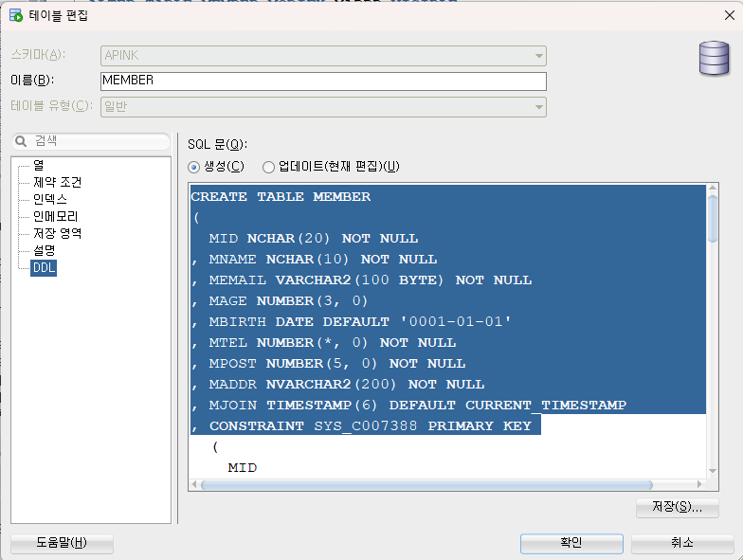Viewport: 743px width, 560px height.
Task: Click the SQL vertical scrollbar thumb
Action: pyautogui.click(x=713, y=218)
